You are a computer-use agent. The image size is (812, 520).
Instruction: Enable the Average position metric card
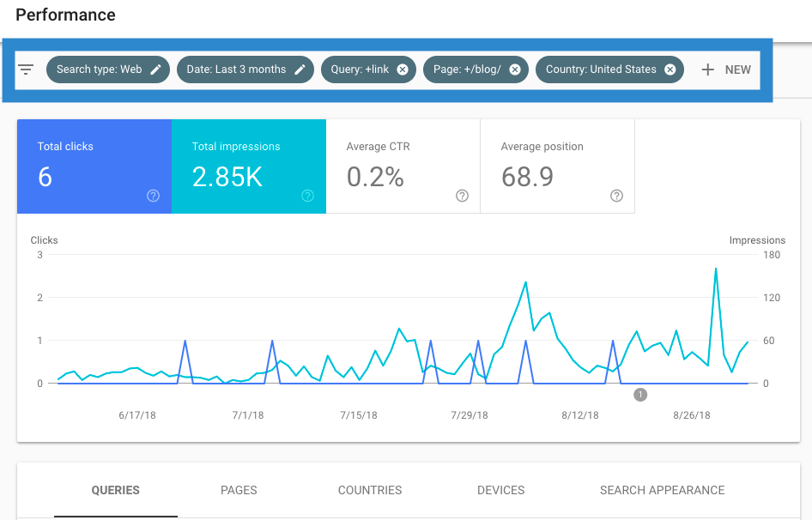click(x=557, y=166)
